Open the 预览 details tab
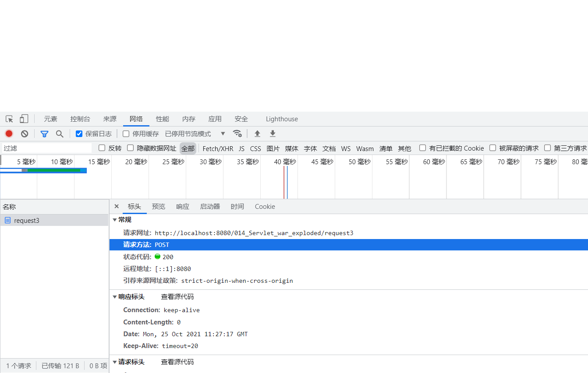This screenshot has width=588, height=373. point(159,207)
